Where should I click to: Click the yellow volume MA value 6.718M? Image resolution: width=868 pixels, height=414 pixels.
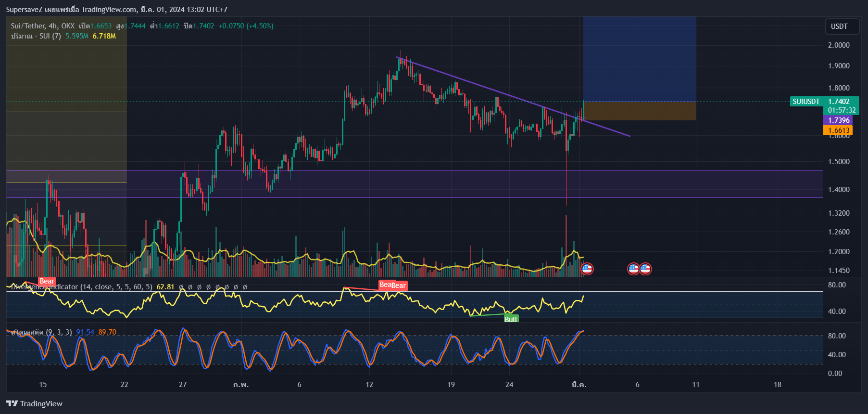pos(104,36)
